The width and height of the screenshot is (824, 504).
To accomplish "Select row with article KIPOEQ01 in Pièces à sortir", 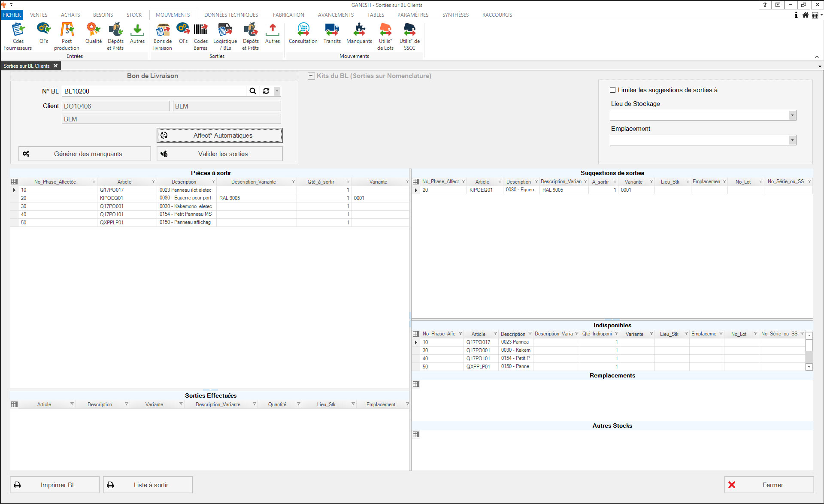I will [112, 198].
